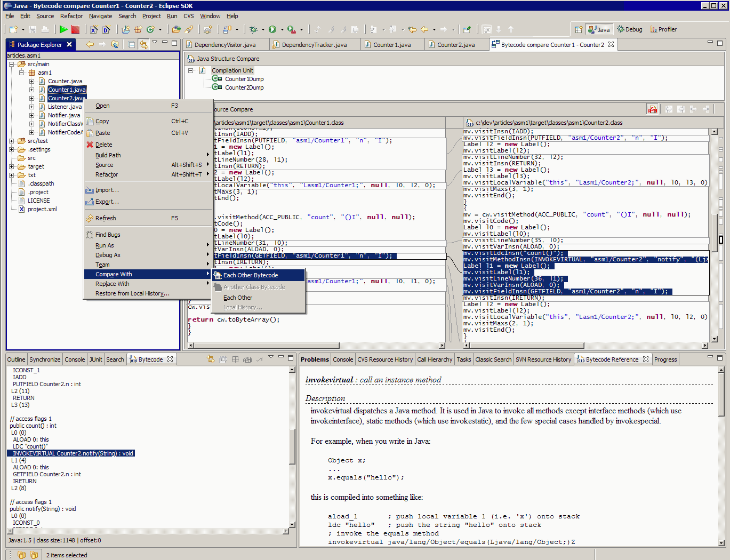Close the Bytecode Reference view
The height and width of the screenshot is (560, 730).
point(646,359)
